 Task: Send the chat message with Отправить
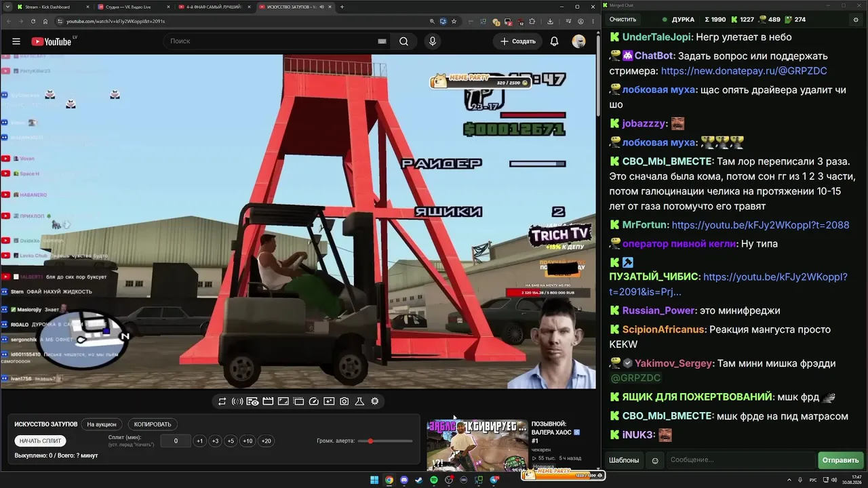840,460
